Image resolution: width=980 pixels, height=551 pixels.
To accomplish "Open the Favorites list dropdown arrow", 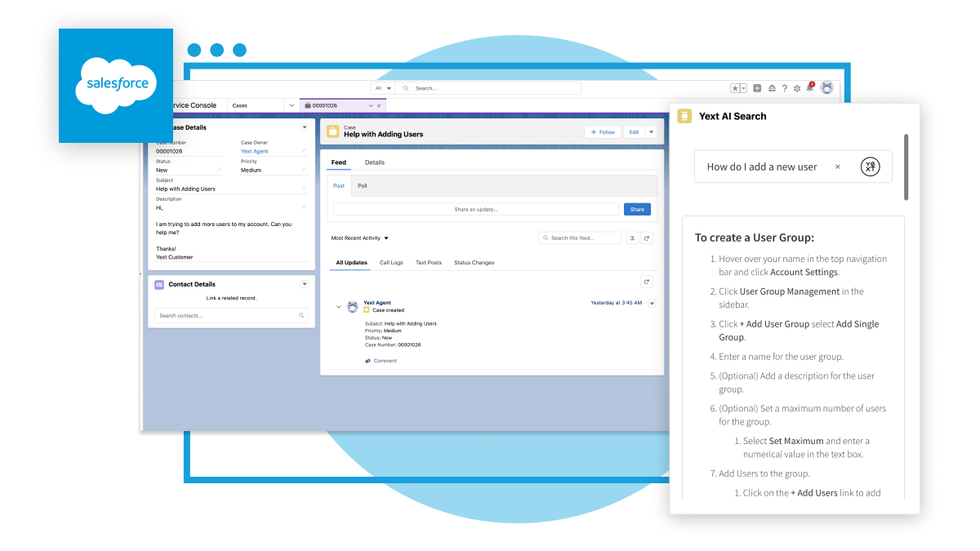I will 743,88.
